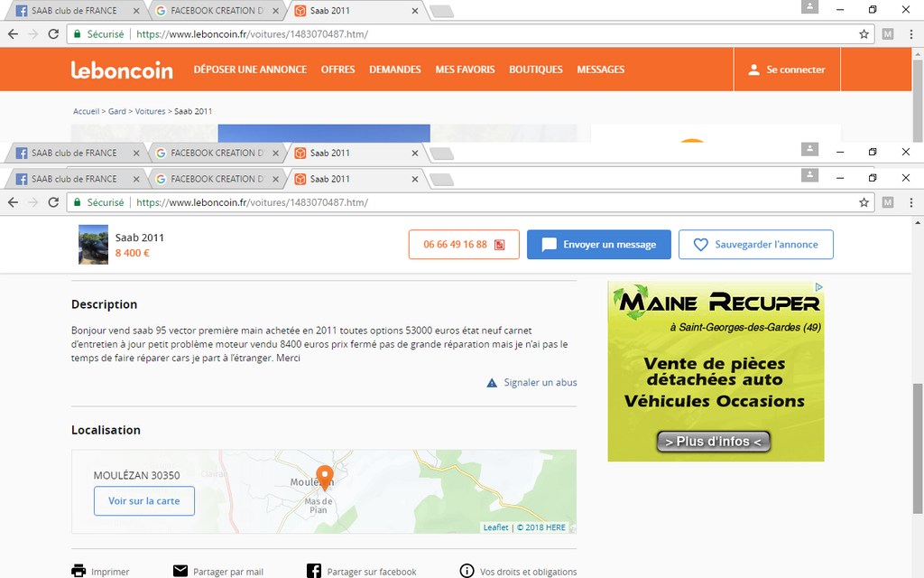
Task: Close Saab 2011 tab in middle window
Action: [415, 153]
